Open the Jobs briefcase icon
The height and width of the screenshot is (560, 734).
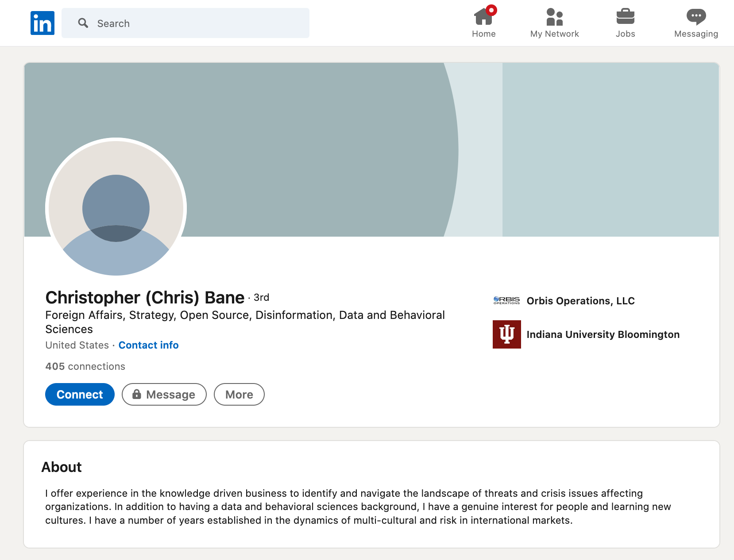[x=625, y=16]
